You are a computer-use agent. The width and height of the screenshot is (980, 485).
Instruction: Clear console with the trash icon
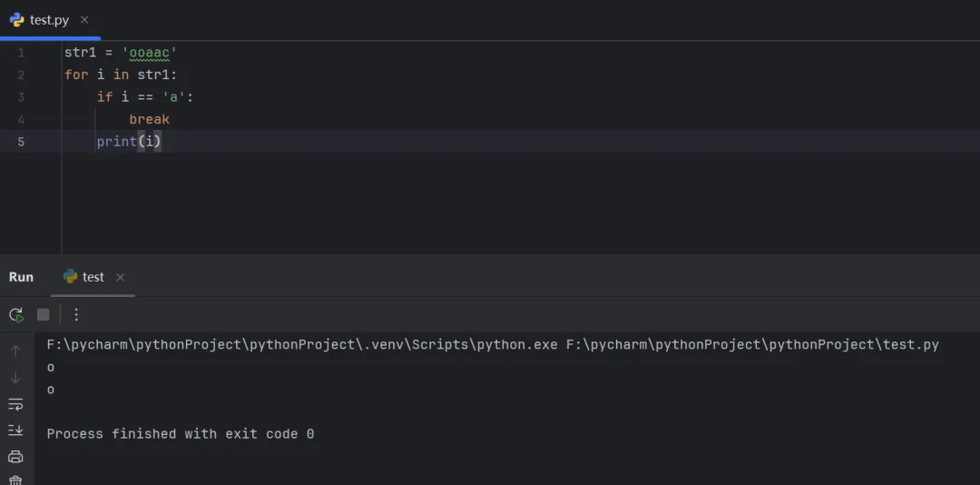pyautogui.click(x=15, y=480)
